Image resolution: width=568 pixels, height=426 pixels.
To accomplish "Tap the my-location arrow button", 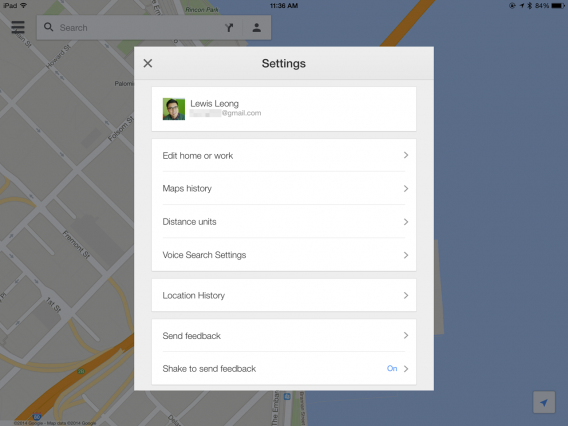I will click(544, 402).
